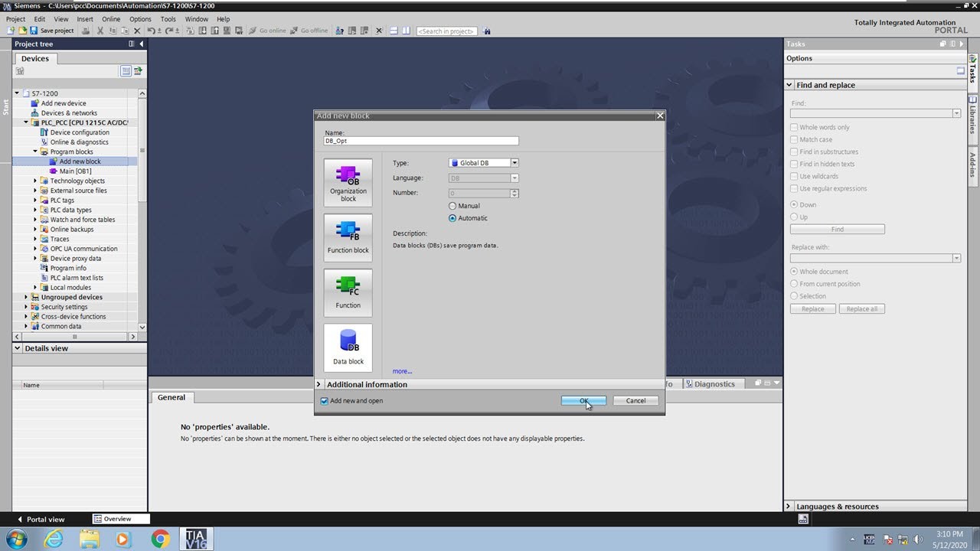This screenshot has width=980, height=551.
Task: Select the Function block (FB) icon
Action: pyautogui.click(x=348, y=237)
